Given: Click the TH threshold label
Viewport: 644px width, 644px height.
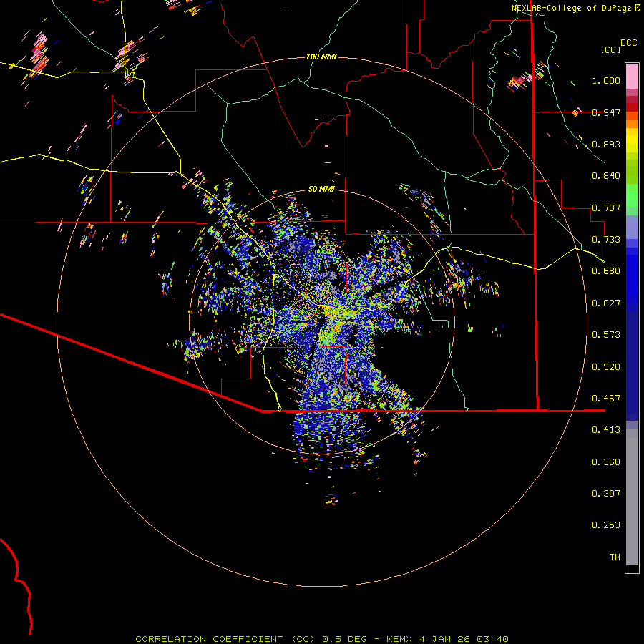Looking at the screenshot, I should [x=615, y=557].
